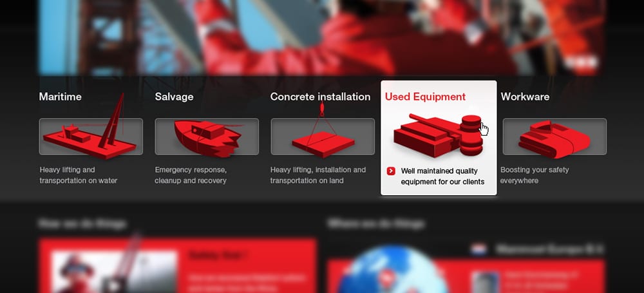Viewport: 644px width, 293px height.
Task: Click 'Heavy lifting and transportation on water' text
Action: click(79, 175)
